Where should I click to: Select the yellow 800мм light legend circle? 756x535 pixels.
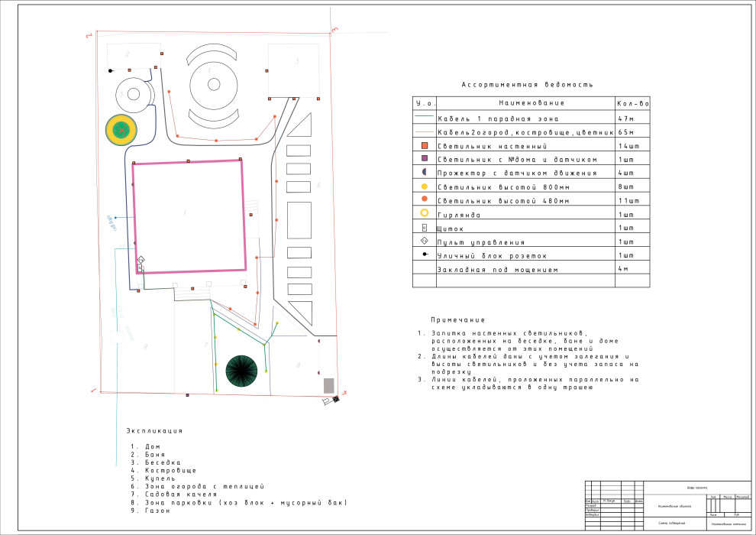click(424, 186)
